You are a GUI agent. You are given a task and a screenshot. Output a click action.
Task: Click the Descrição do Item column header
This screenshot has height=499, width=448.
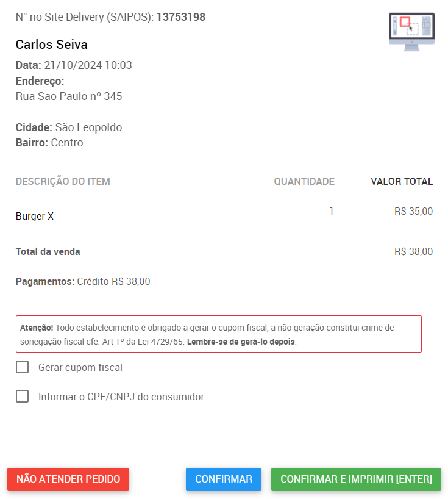click(x=63, y=181)
